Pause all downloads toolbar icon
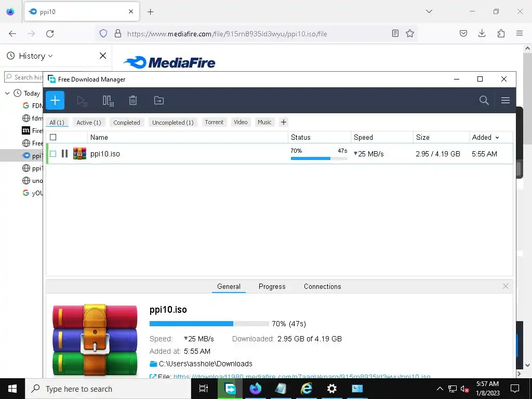The height and width of the screenshot is (399, 532). (x=108, y=100)
